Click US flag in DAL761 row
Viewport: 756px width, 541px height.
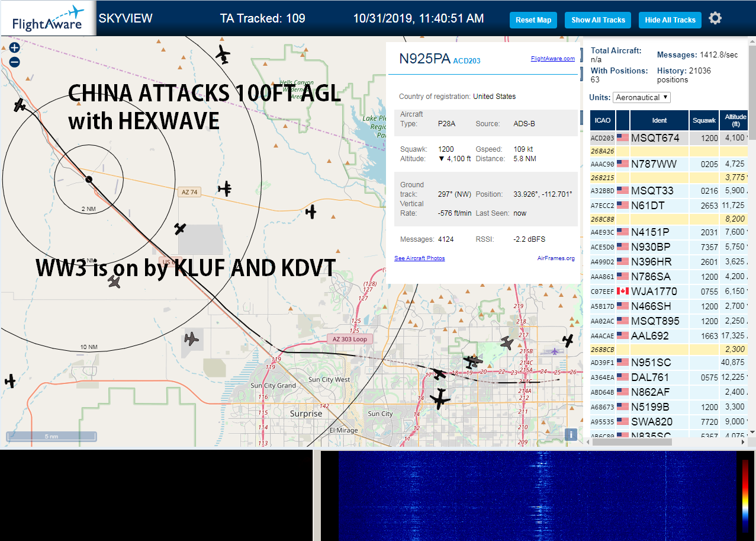coord(623,377)
